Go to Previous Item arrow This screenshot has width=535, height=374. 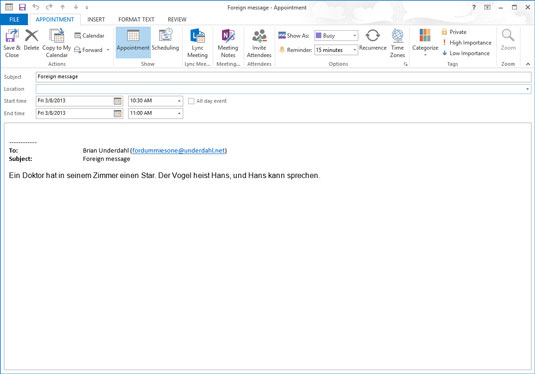pos(62,7)
